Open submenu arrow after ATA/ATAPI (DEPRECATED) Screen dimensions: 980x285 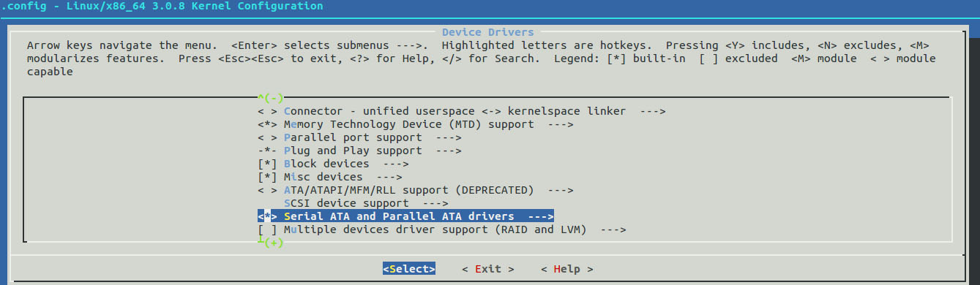click(x=560, y=190)
